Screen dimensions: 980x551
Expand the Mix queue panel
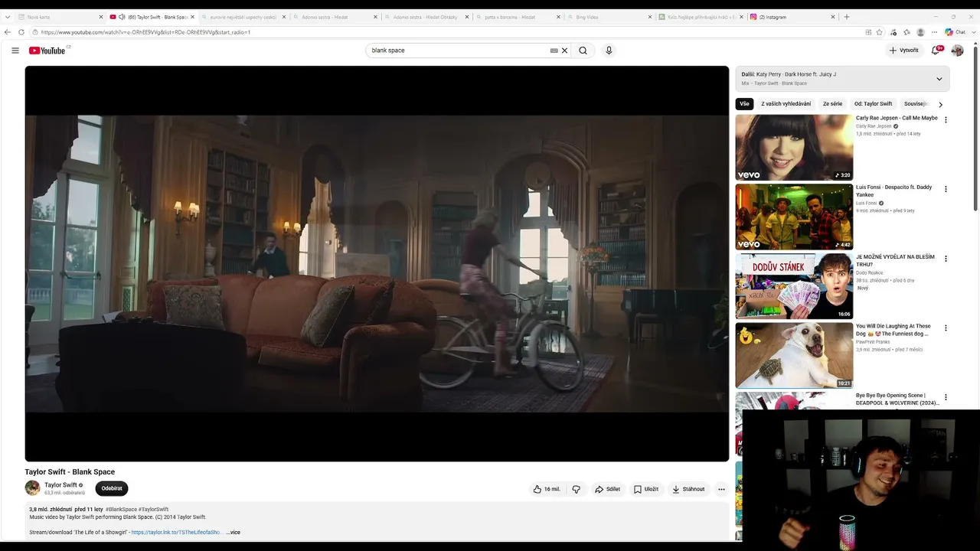939,79
